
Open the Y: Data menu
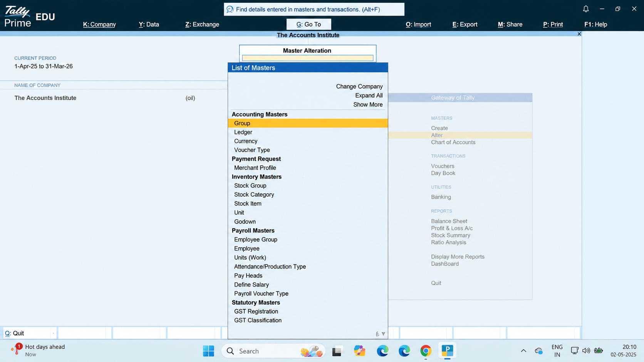149,24
